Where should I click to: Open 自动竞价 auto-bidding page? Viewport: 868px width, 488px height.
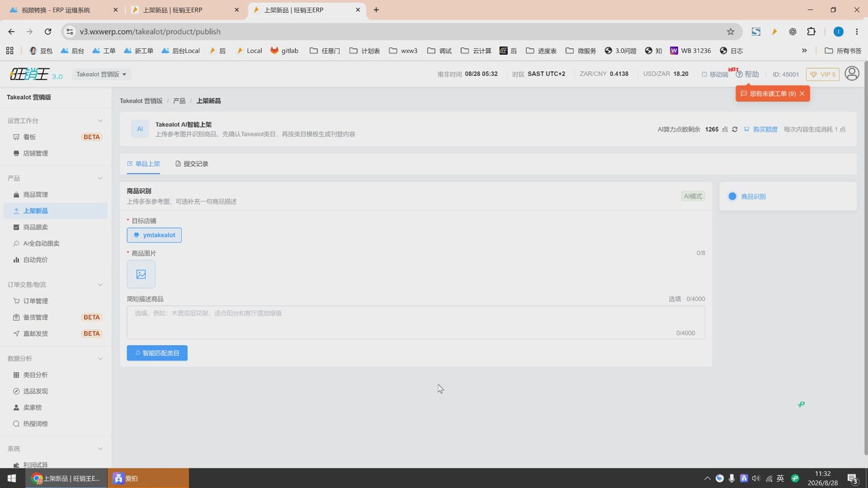56,260
